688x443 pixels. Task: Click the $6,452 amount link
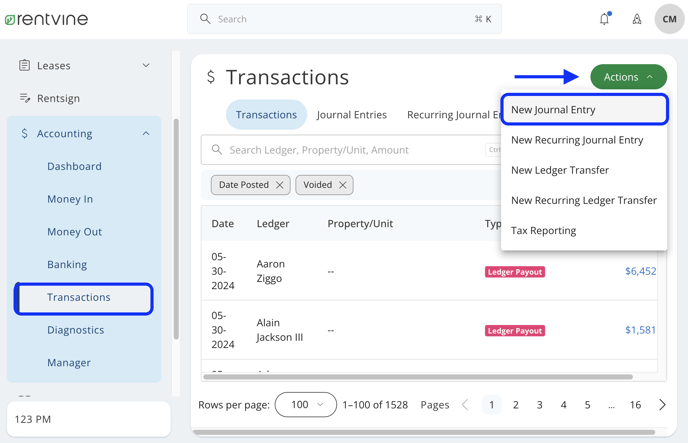(640, 271)
